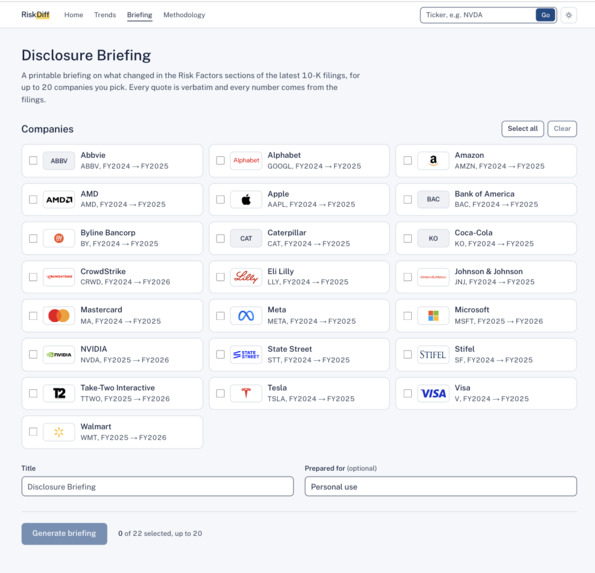The image size is (595, 573).
Task: Toggle the light/dark theme sun icon
Action: pyautogui.click(x=568, y=15)
